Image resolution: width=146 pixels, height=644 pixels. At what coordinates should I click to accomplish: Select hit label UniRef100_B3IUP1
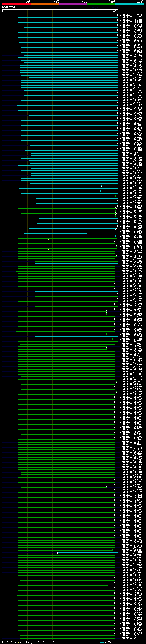click(131, 231)
